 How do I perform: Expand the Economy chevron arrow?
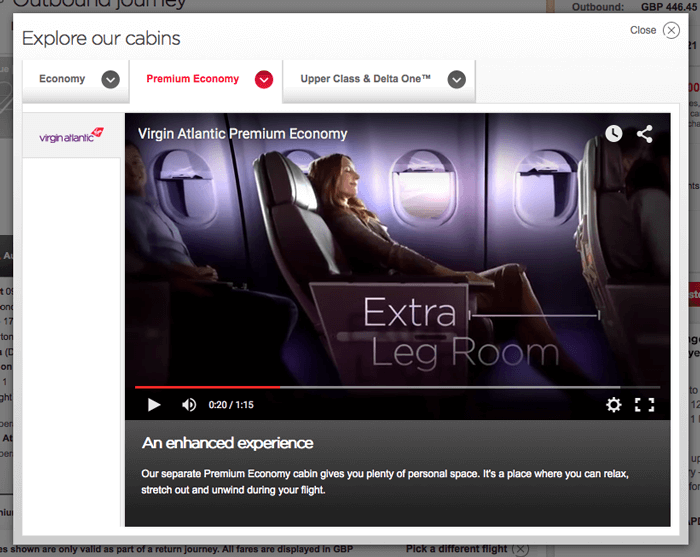coord(110,80)
